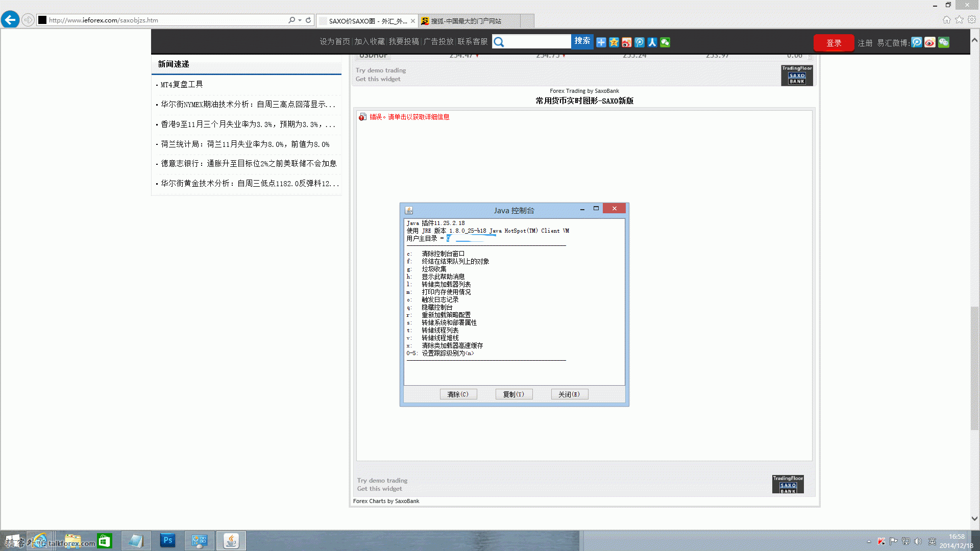The height and width of the screenshot is (551, 980).
Task: Click WeChat icon after 易汇微博
Action: [x=944, y=42]
